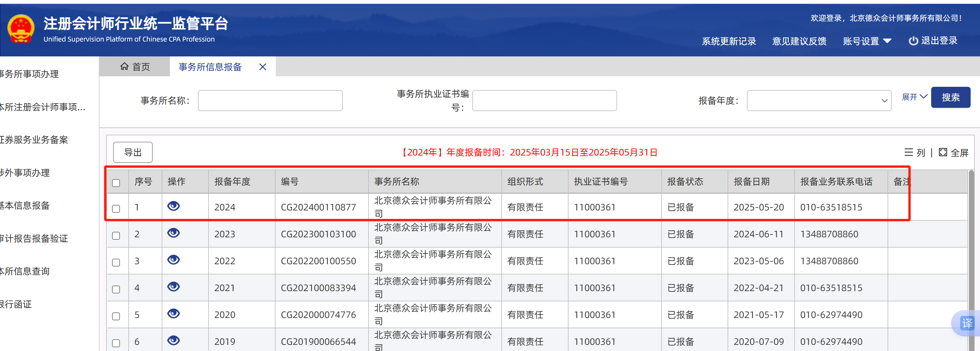Viewport: 980px width, 351px height.
Task: Click the eye icon in row 4
Action: [173, 286]
